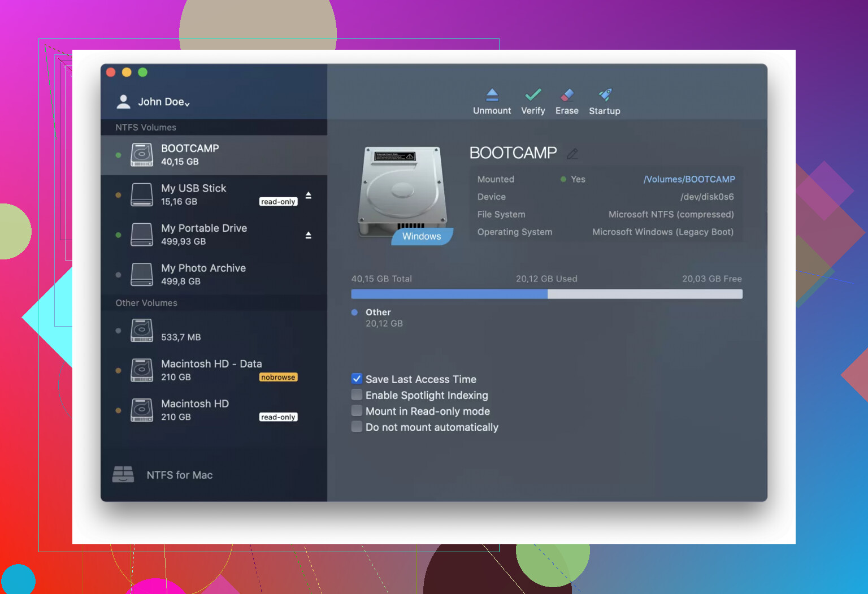This screenshot has height=594, width=868.
Task: Toggle Mount in Read-only mode
Action: (x=357, y=411)
